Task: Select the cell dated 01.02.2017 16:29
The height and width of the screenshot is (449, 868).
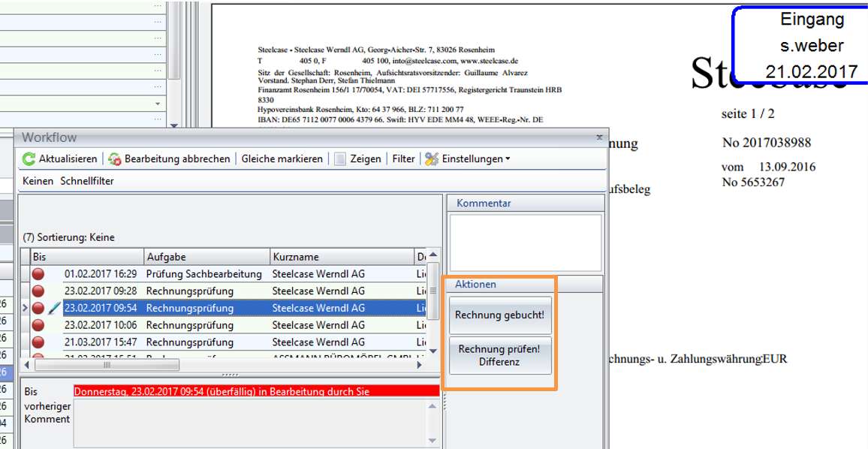Action: [x=100, y=274]
